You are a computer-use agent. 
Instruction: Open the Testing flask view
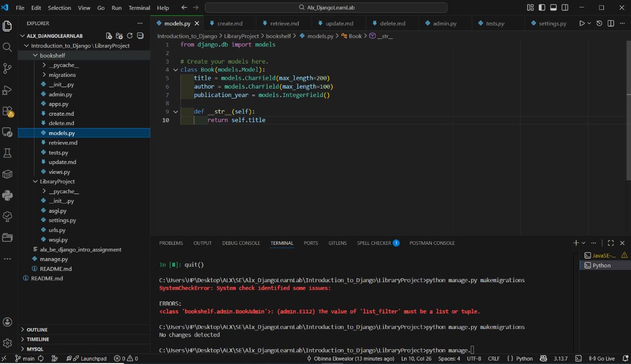coord(7,153)
